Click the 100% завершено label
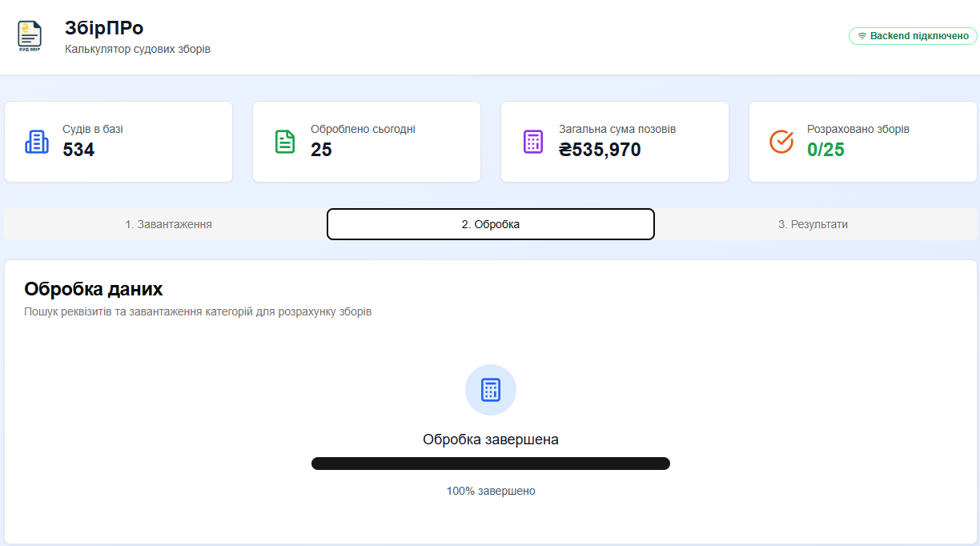This screenshot has width=980, height=546. pyautogui.click(x=491, y=491)
